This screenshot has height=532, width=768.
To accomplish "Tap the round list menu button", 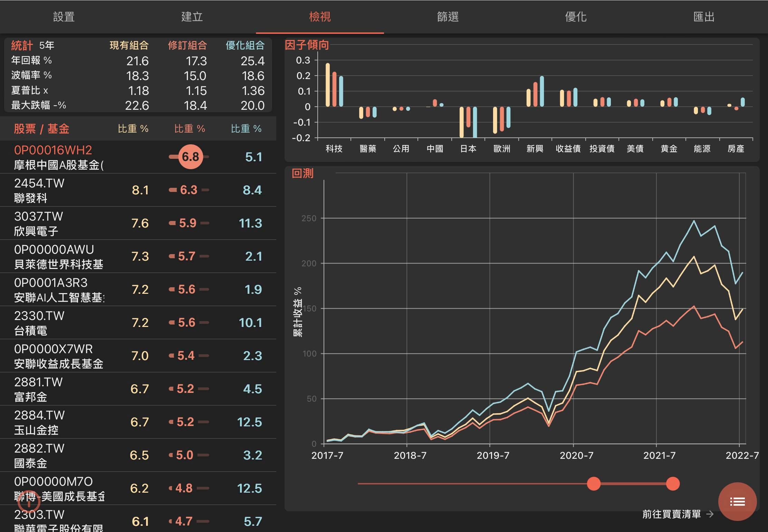I will coord(737,501).
